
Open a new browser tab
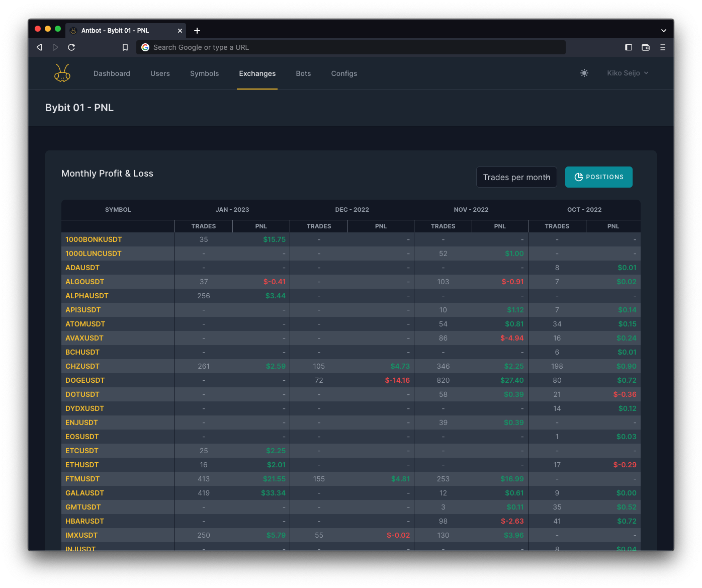click(197, 31)
